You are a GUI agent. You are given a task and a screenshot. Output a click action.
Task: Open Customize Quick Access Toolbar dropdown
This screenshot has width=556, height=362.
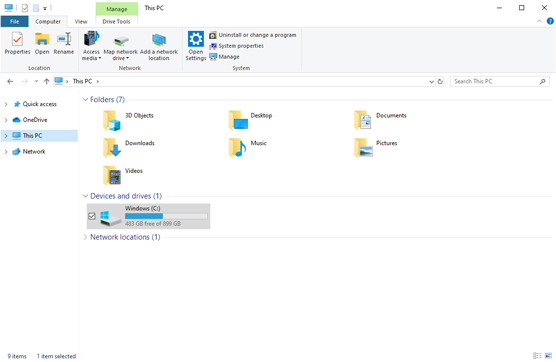45,8
